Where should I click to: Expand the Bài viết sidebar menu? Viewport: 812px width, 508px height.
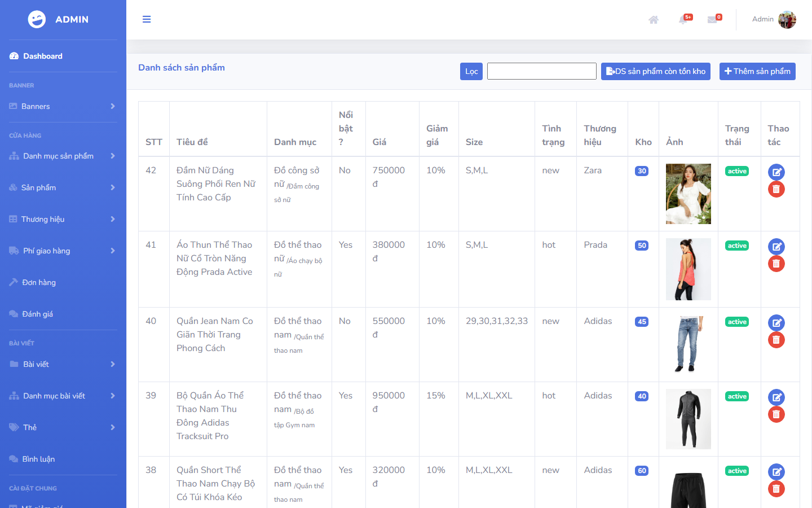(63, 364)
